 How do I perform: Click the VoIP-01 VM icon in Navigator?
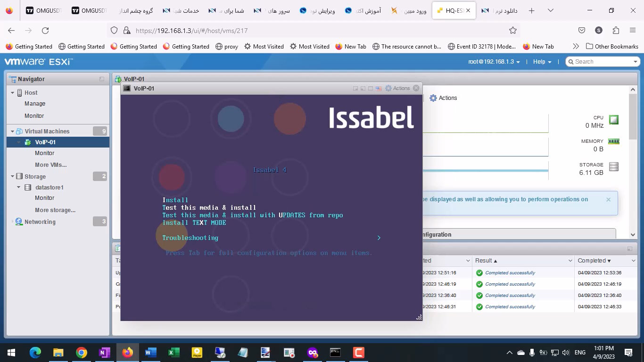(27, 142)
